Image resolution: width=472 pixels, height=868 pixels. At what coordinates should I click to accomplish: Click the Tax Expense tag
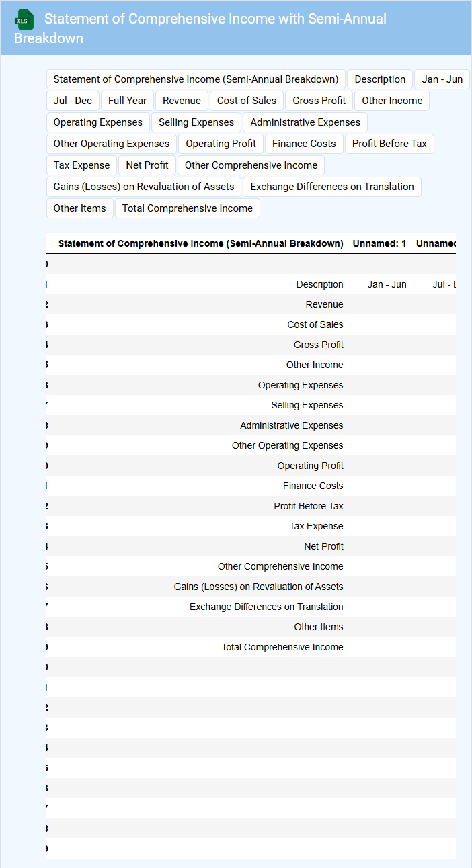coord(81,165)
